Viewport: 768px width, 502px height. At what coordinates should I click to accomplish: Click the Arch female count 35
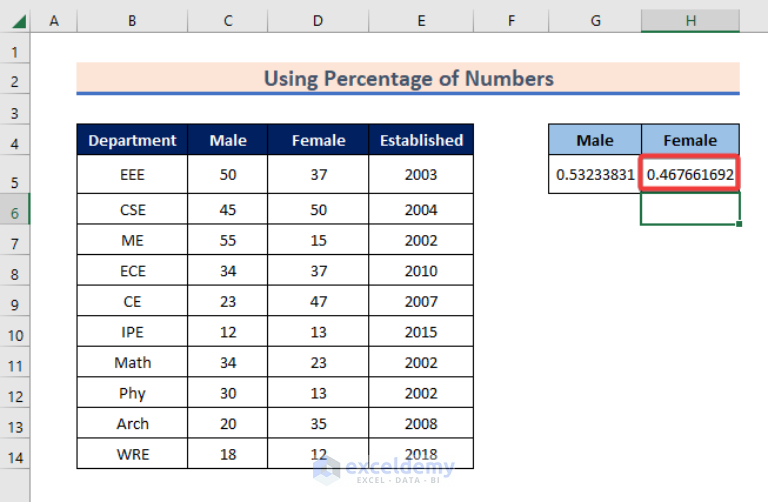pyautogui.click(x=318, y=424)
